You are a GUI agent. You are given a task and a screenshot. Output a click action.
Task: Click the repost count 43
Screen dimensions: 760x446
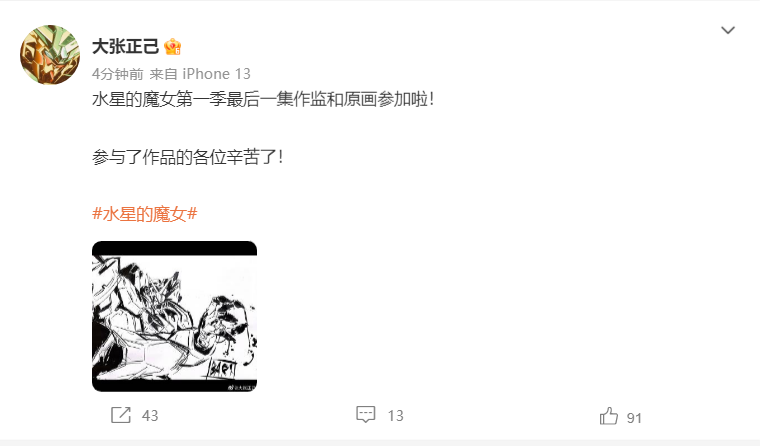(x=150, y=415)
